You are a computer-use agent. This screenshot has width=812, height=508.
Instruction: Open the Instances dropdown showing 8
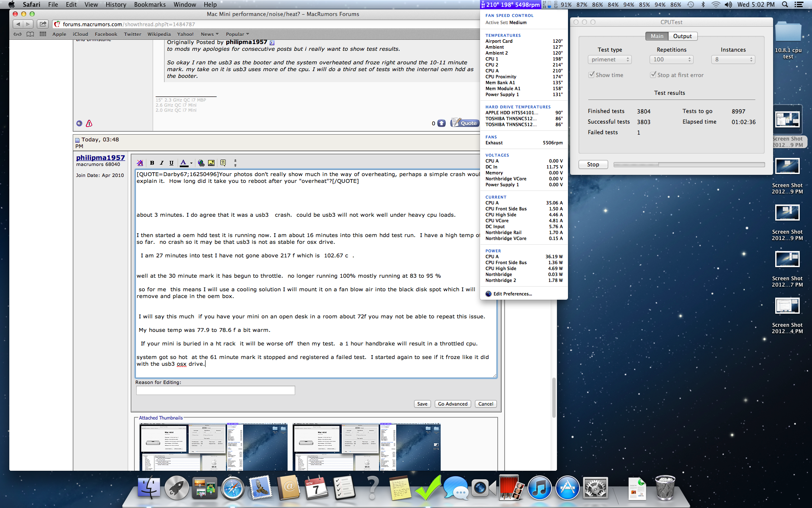pyautogui.click(x=733, y=60)
